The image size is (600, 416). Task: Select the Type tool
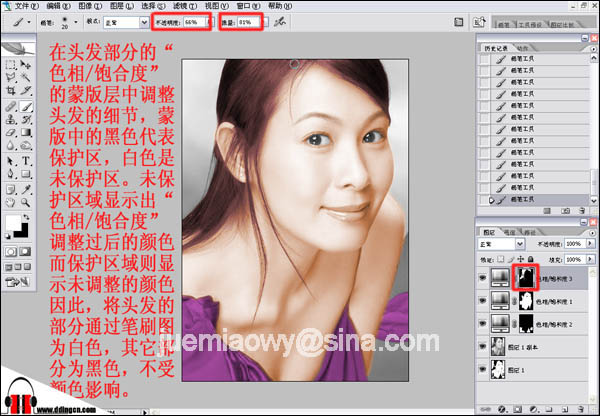[26, 161]
